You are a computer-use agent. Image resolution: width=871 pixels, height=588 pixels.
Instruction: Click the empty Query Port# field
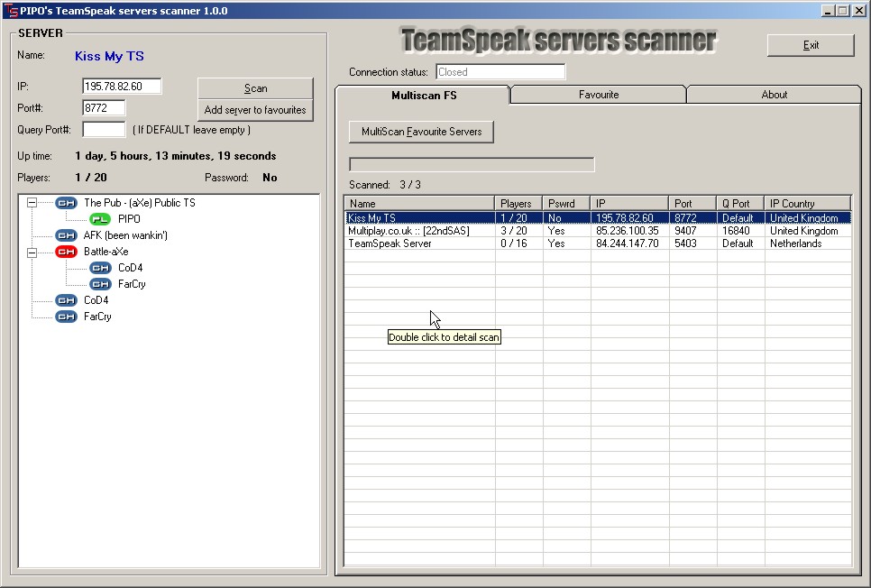104,130
